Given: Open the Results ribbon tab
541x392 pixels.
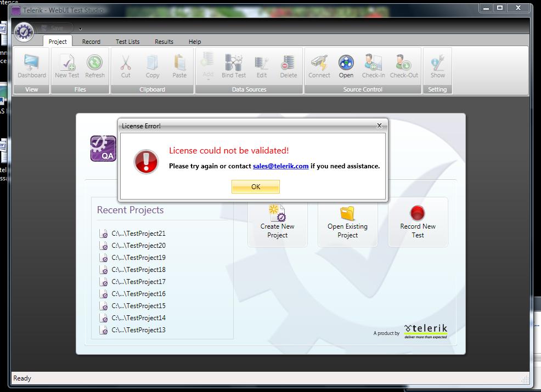Looking at the screenshot, I should point(164,41).
